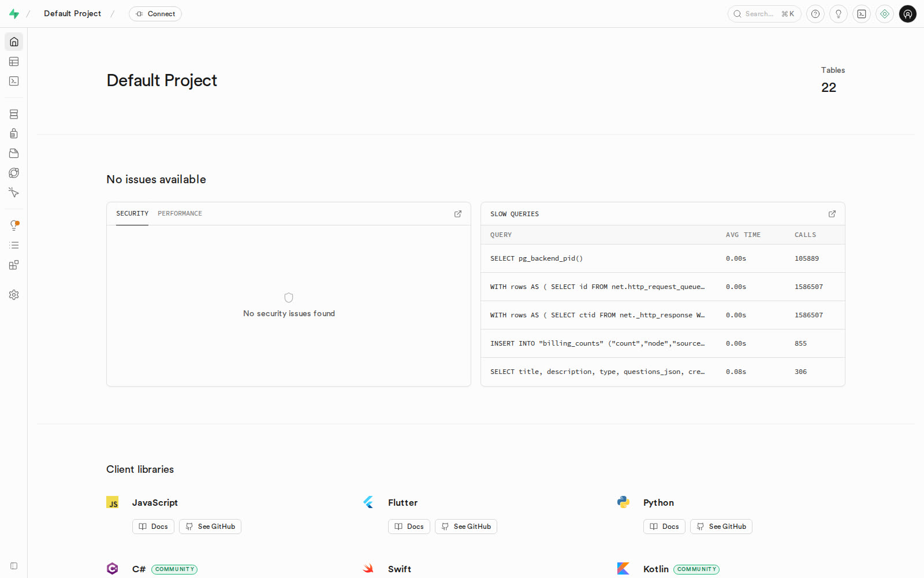Open the Authentication lock sidebar icon
The height and width of the screenshot is (578, 924).
point(14,134)
